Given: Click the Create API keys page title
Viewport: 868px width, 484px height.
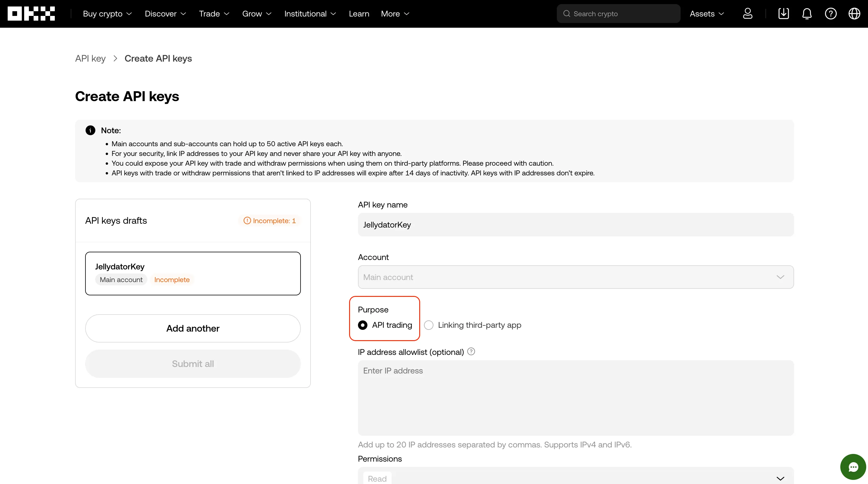Looking at the screenshot, I should coord(127,96).
